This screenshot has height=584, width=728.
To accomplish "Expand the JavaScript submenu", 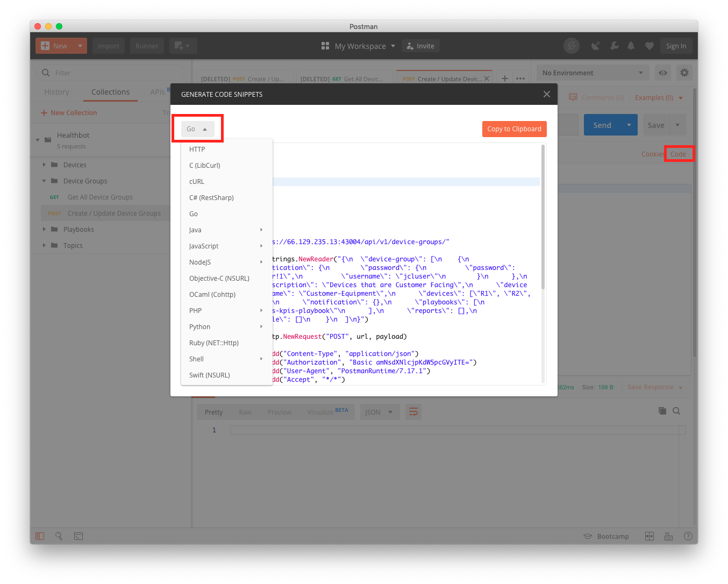I will click(x=227, y=246).
